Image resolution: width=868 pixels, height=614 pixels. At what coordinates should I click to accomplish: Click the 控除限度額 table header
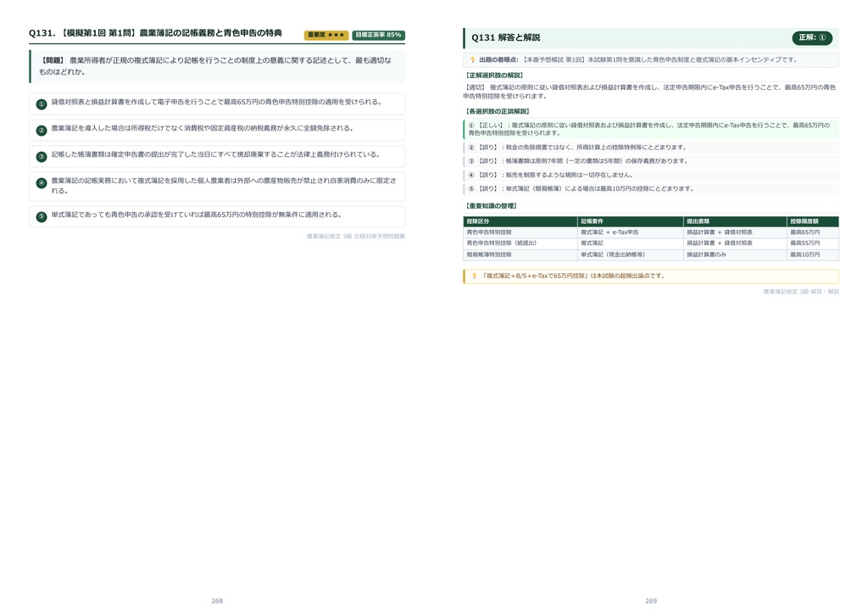click(813, 221)
